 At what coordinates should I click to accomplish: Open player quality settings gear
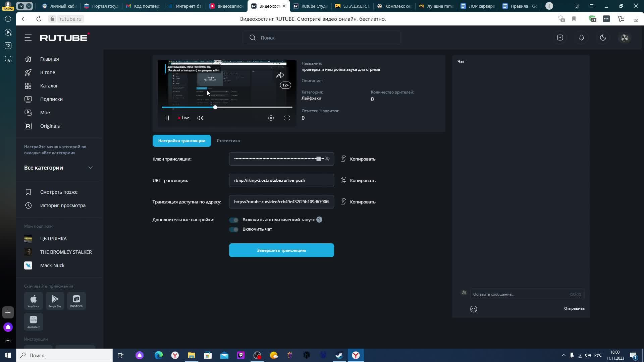271,118
